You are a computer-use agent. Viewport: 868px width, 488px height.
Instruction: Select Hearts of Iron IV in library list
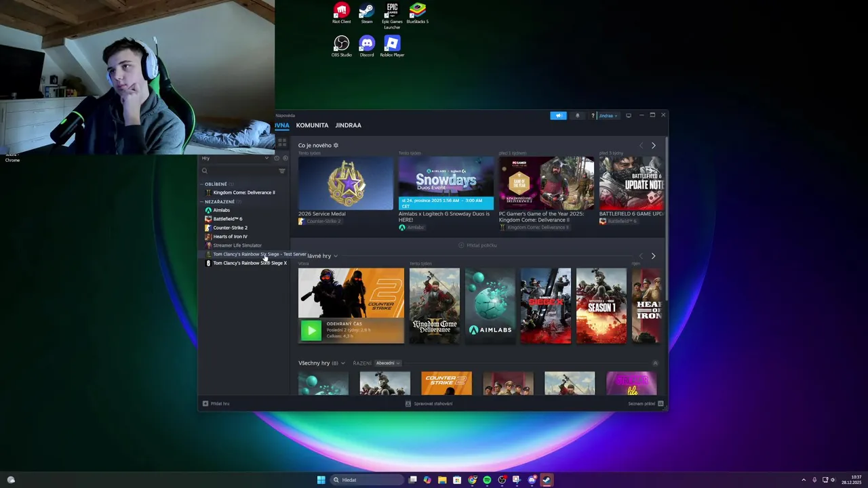click(230, 237)
